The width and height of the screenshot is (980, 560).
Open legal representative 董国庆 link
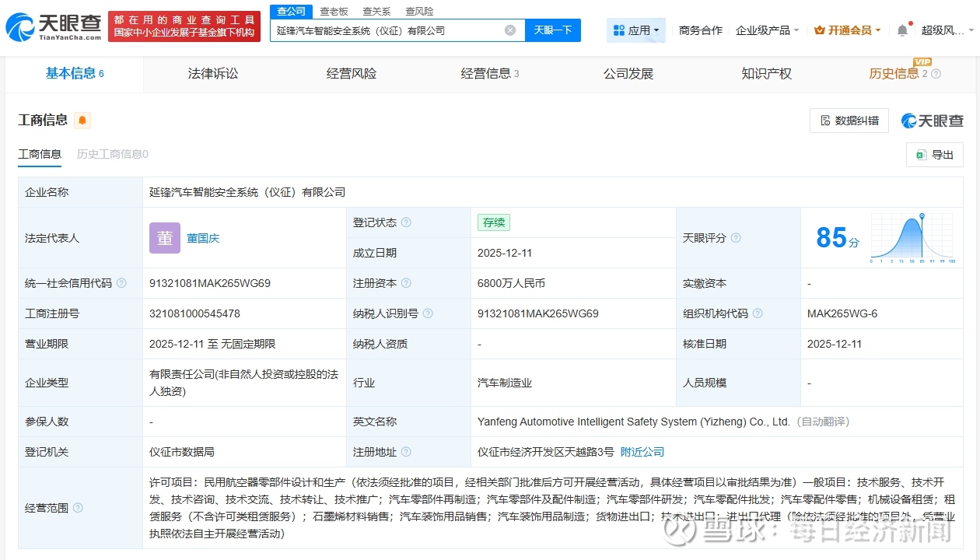(203, 238)
